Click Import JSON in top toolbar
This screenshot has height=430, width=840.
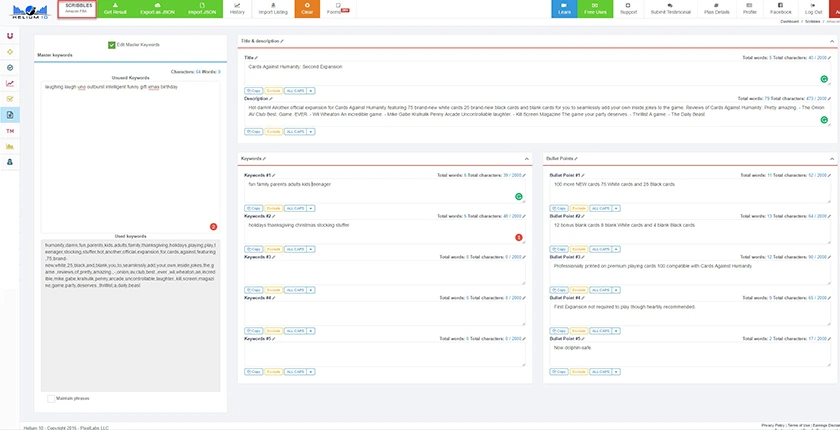(202, 9)
